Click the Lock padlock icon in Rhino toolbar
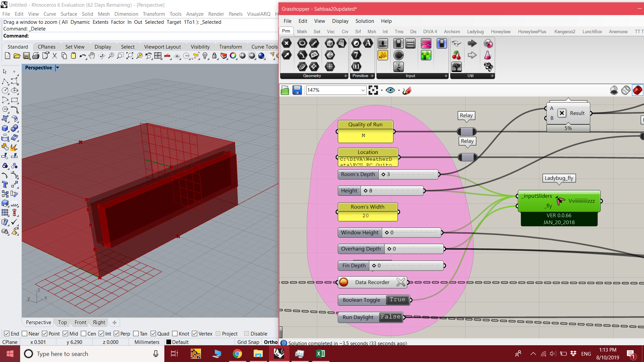Image resolution: width=644 pixels, height=362 pixels. click(x=214, y=56)
